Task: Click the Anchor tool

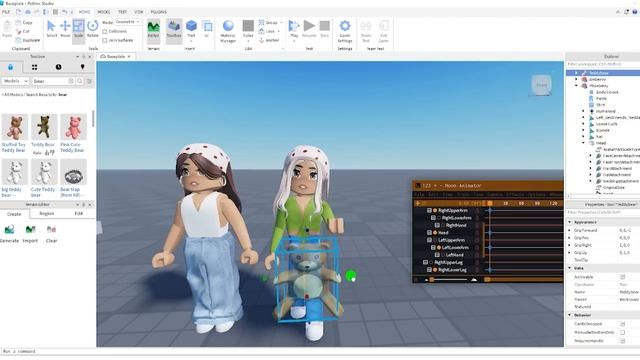Action: (269, 40)
